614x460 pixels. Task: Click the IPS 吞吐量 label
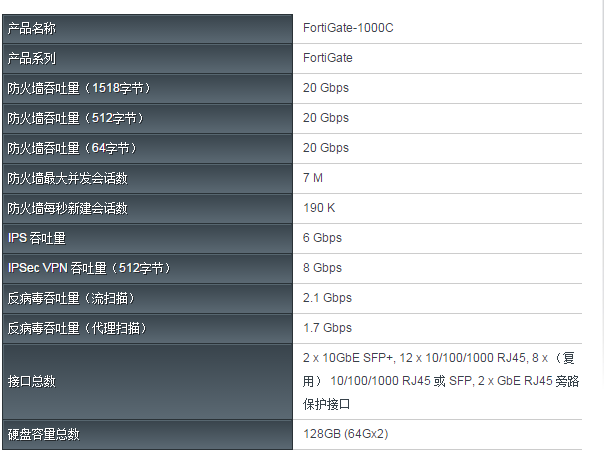37,238
